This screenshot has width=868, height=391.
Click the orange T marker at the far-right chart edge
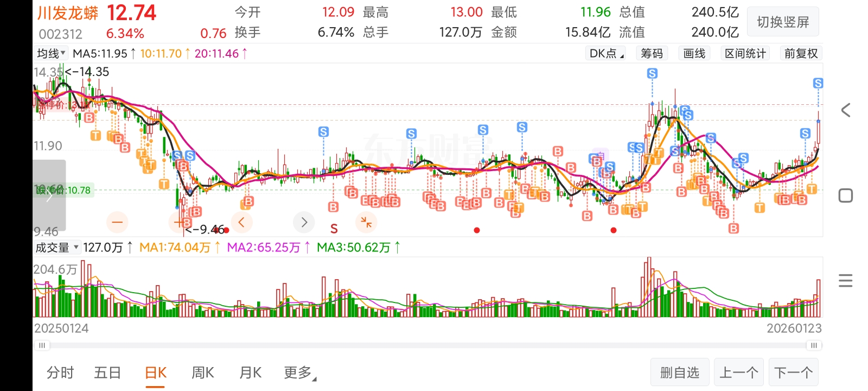tap(812, 189)
